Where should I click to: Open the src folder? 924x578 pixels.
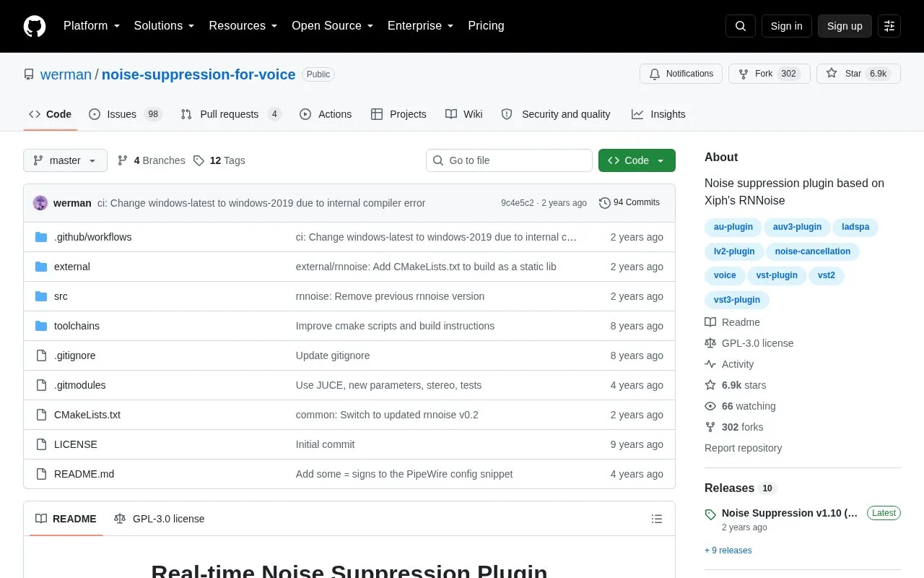(61, 296)
